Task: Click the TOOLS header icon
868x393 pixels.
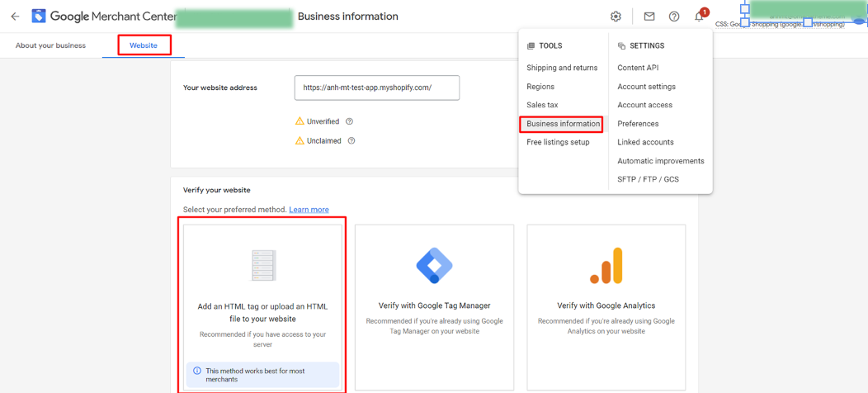Action: click(x=531, y=46)
